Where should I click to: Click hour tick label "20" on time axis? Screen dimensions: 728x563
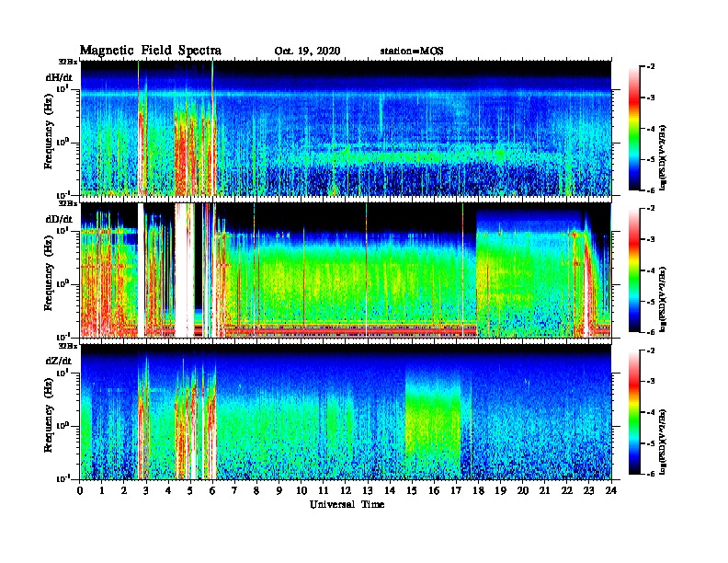point(523,490)
